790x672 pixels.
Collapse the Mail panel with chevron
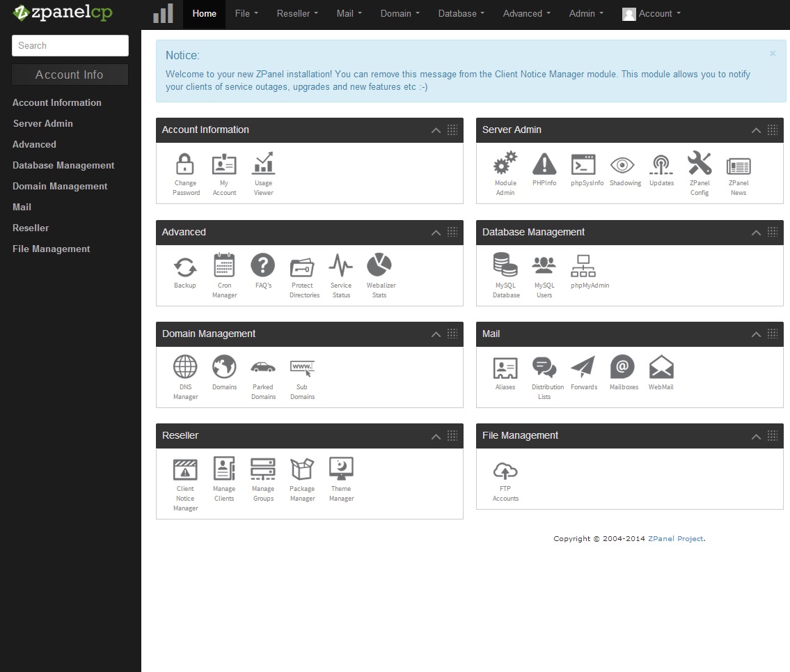coord(756,334)
